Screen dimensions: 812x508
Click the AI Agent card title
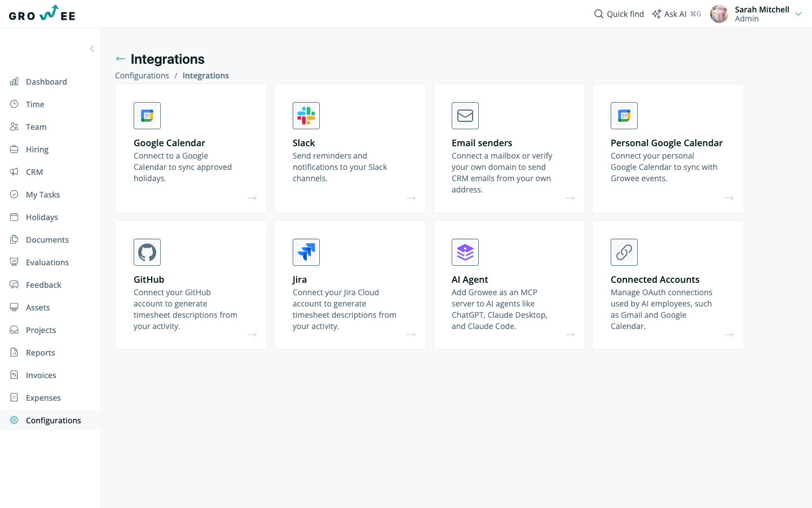point(470,280)
